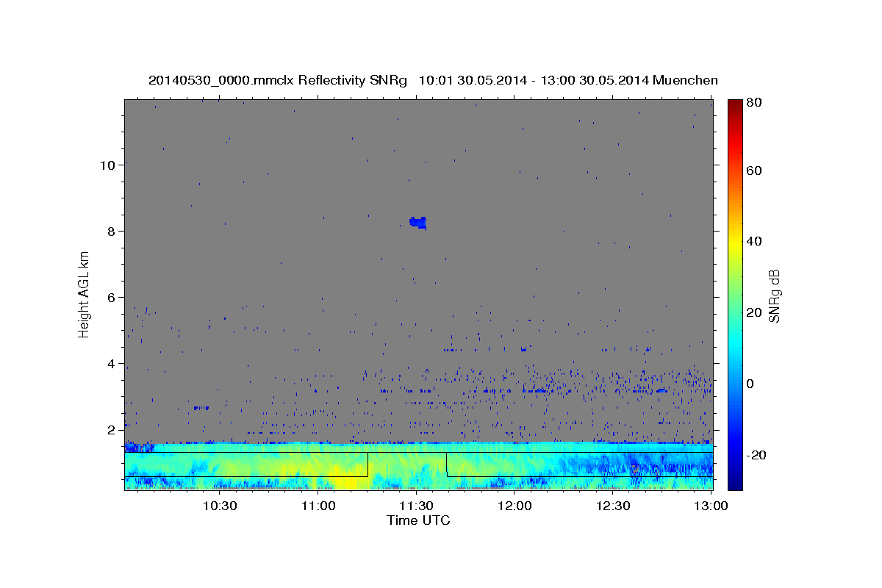
Task: Click the 'SNRg dB' colorbar label
Action: click(x=774, y=295)
